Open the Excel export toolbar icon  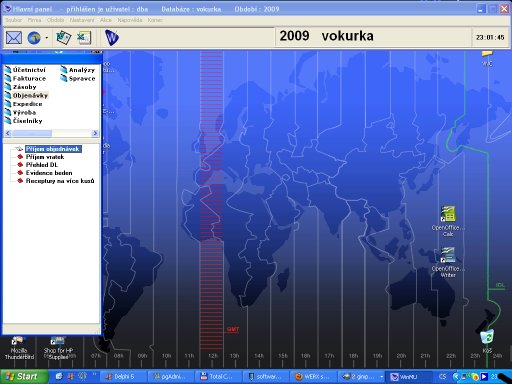84,38
